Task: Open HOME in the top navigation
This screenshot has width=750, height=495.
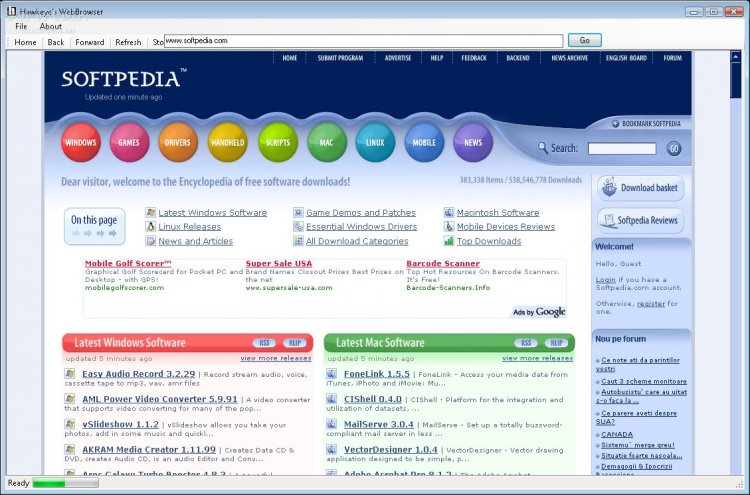Action: click(289, 58)
